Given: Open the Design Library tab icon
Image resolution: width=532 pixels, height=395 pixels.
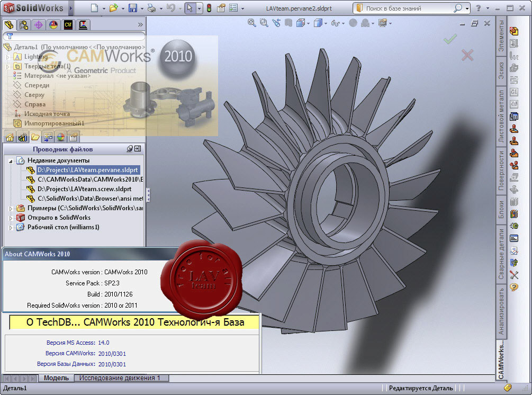Looking at the screenshot, I should 23,138.
